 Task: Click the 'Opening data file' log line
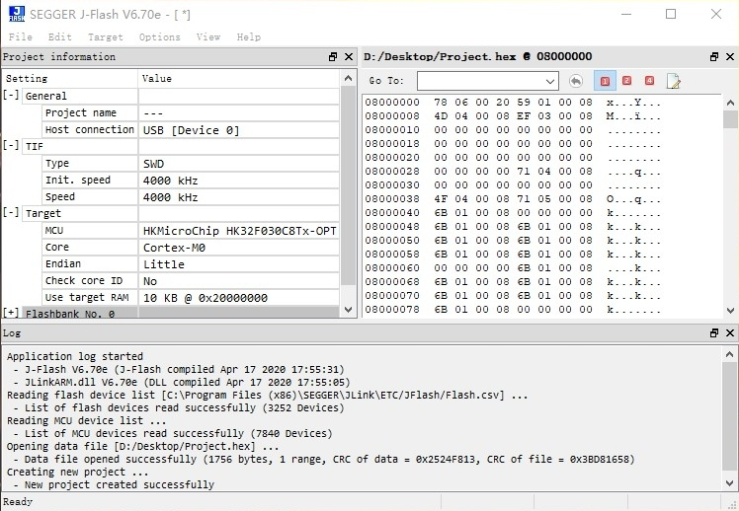[143, 446]
